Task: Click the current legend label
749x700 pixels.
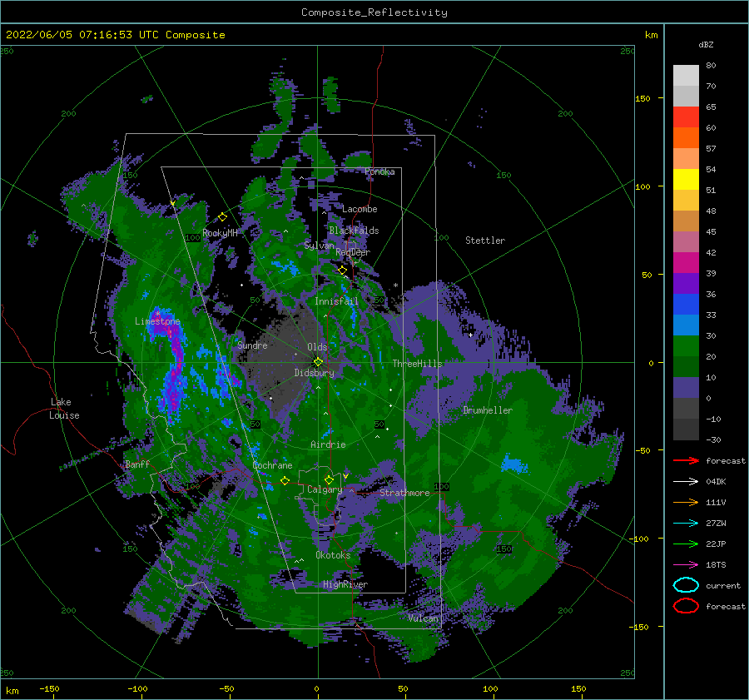Action: tap(723, 585)
